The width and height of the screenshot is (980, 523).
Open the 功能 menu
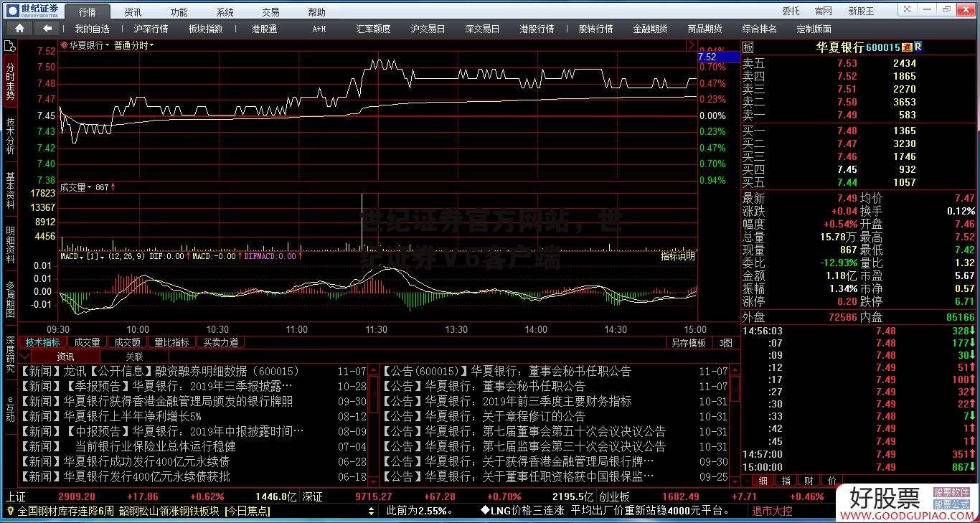179,12
